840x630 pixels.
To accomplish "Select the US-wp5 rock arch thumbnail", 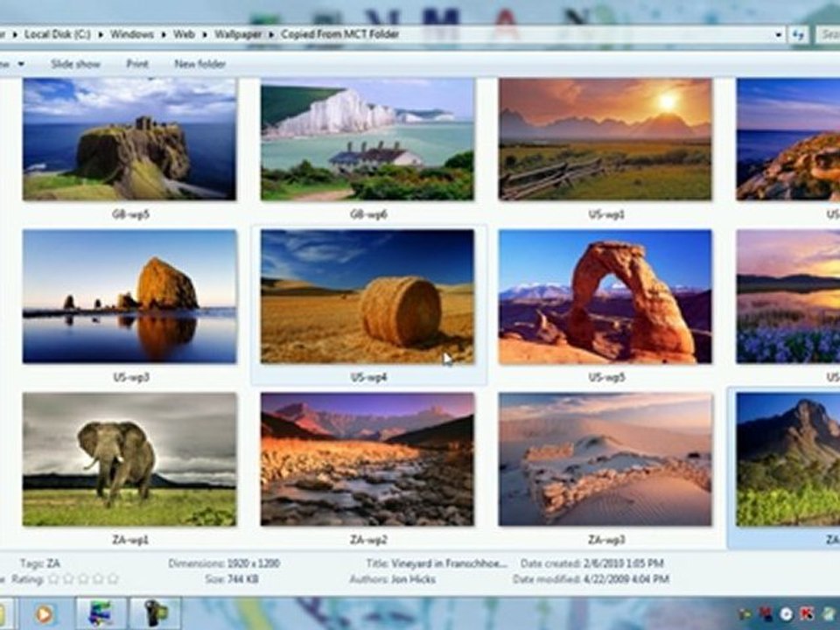I will (x=605, y=297).
